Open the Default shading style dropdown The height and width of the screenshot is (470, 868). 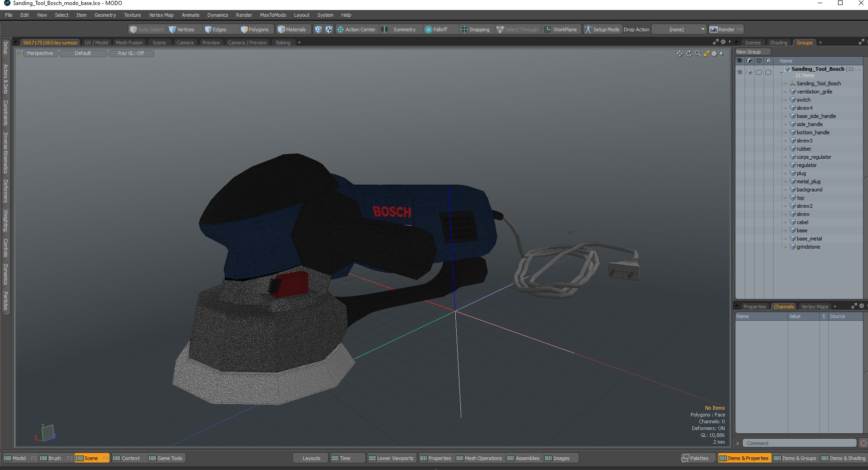tap(83, 54)
